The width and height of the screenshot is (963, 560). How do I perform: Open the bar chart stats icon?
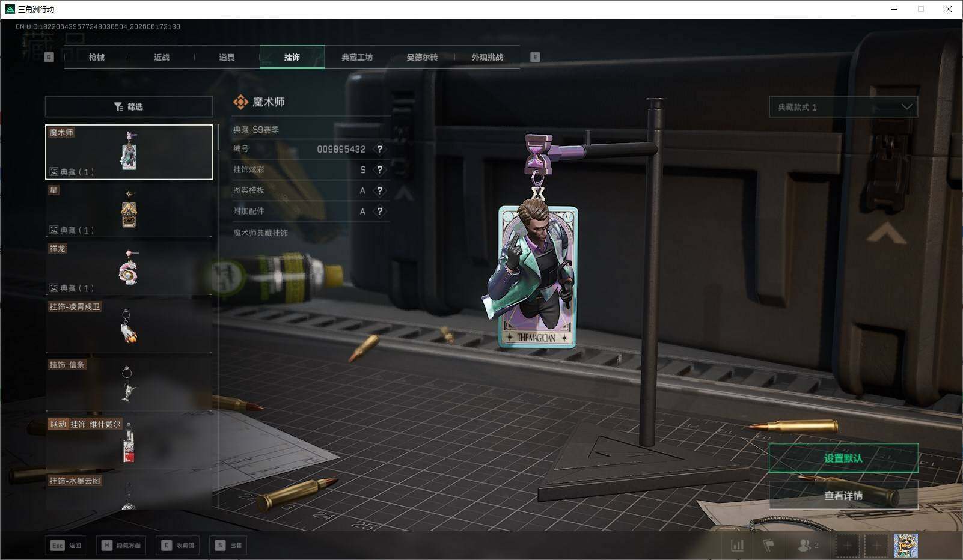pos(737,545)
